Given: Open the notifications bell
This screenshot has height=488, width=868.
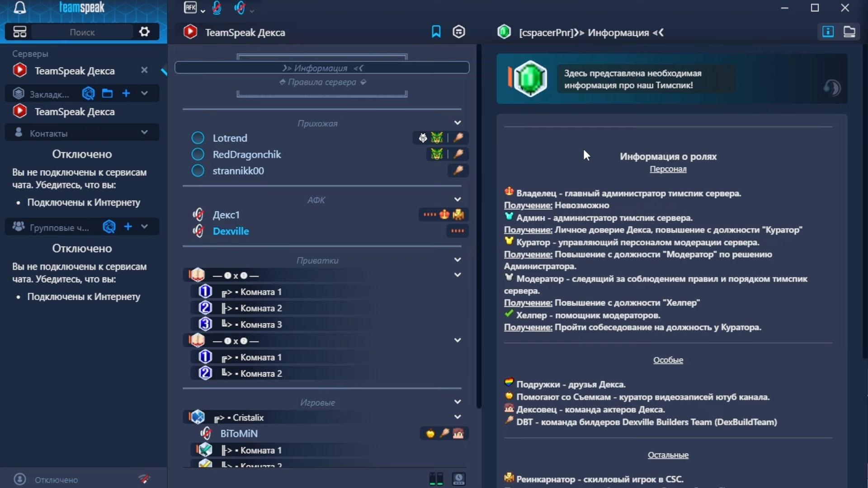Looking at the screenshot, I should (x=19, y=8).
